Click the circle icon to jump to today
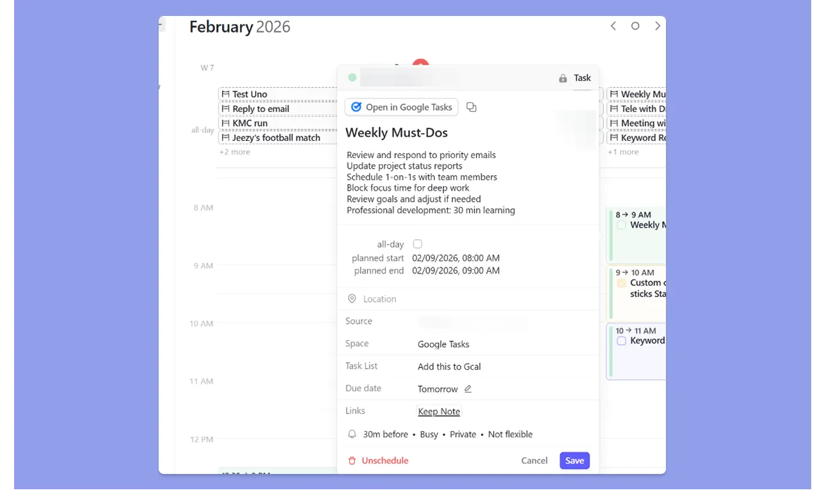 coord(635,26)
